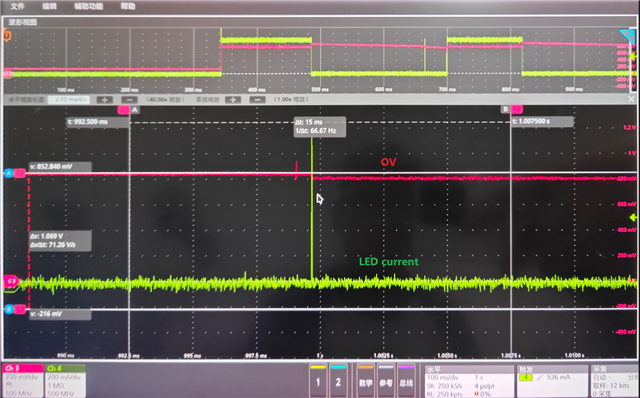640x398 pixels.
Task: Open the 文件 (File) menu
Action: click(17, 6)
